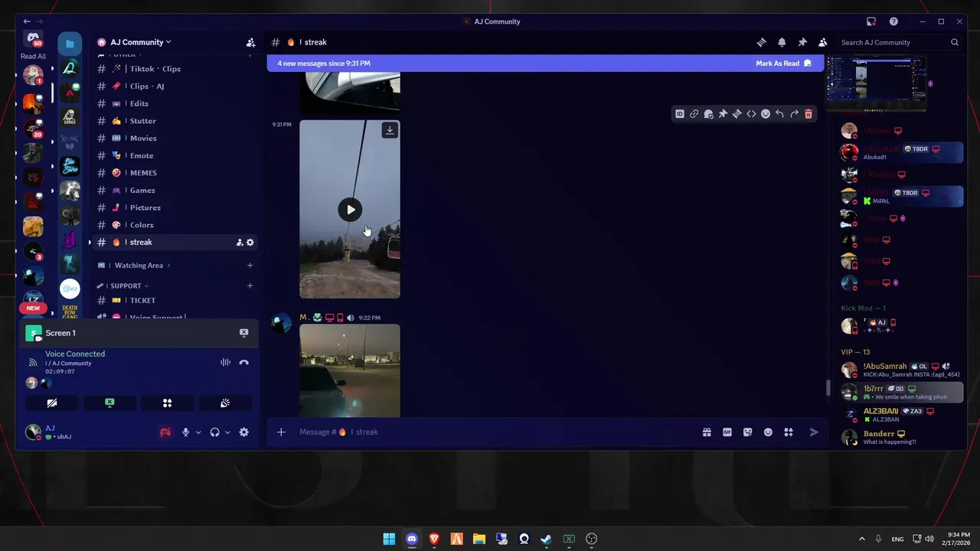Open User Settings gear
The height and width of the screenshot is (551, 980).
coord(243,432)
